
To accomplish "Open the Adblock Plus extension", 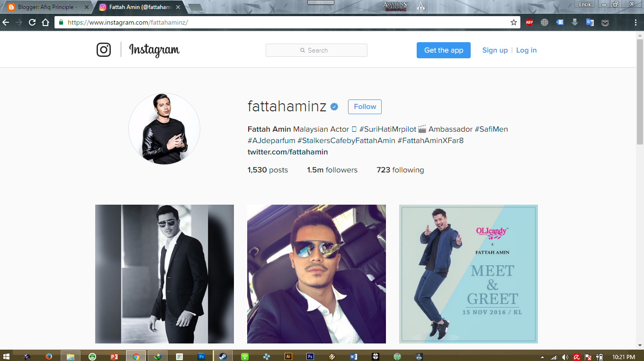I will click(x=529, y=22).
